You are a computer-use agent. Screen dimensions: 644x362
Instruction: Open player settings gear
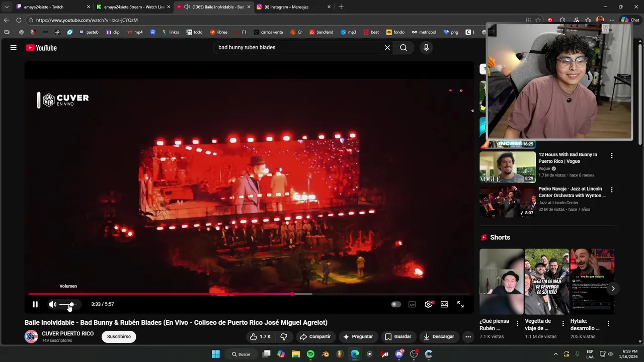click(x=428, y=304)
